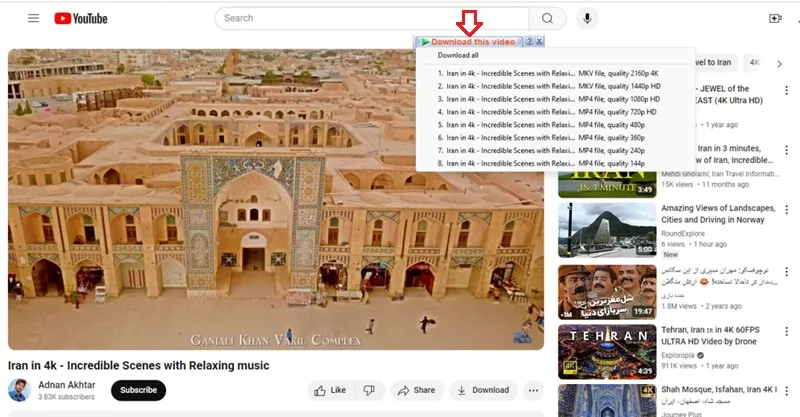The width and height of the screenshot is (800, 417).
Task: Open more actions ellipsis under video
Action: (533, 390)
